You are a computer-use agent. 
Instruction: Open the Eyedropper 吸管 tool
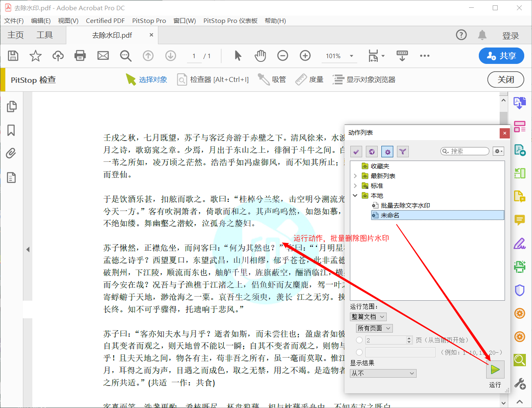(272, 79)
